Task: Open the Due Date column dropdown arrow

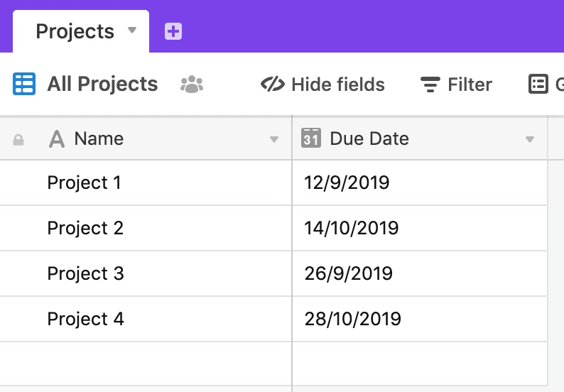Action: [529, 139]
